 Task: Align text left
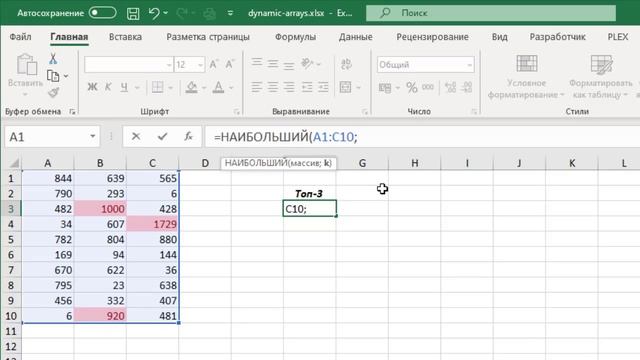(257, 87)
